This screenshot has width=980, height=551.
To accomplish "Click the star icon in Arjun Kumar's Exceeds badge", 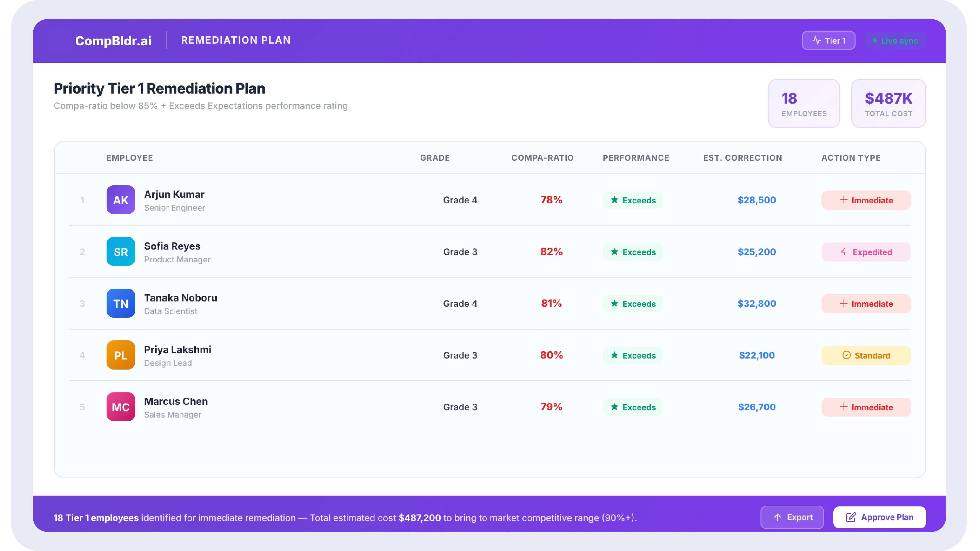I will click(614, 200).
